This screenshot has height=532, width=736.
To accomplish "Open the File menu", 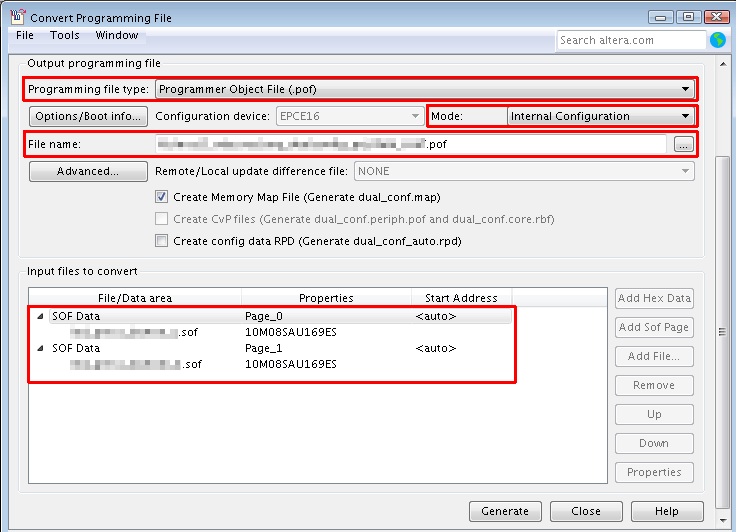I will pyautogui.click(x=25, y=36).
